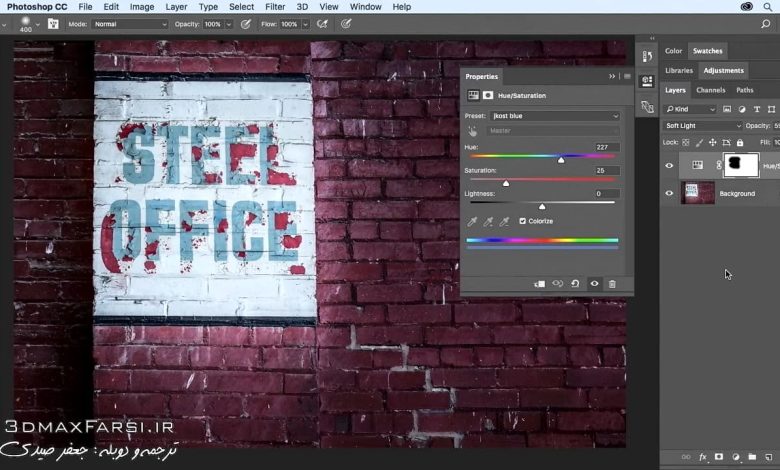Hide the Hue/Saturation layer eye icon
The width and height of the screenshot is (780, 470).
pos(669,166)
